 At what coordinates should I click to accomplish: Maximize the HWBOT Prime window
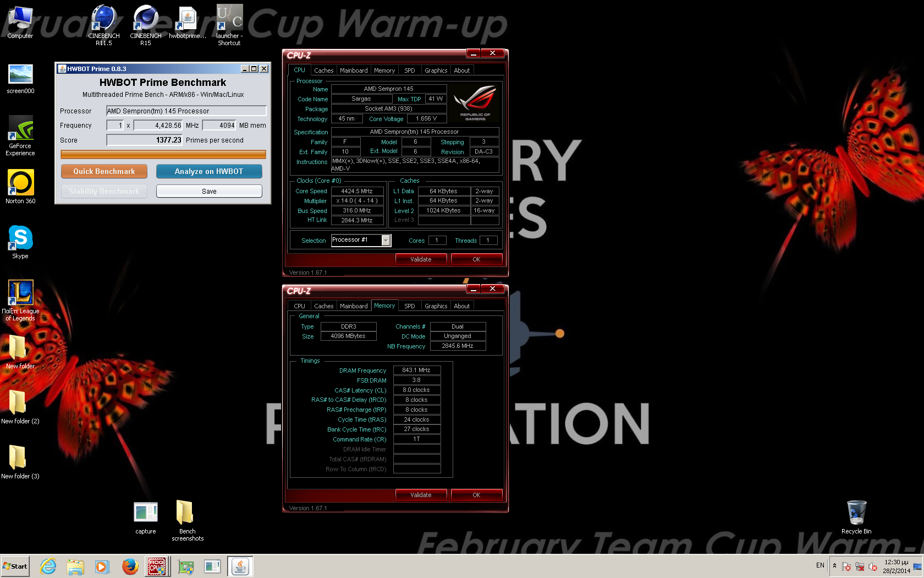coord(254,69)
